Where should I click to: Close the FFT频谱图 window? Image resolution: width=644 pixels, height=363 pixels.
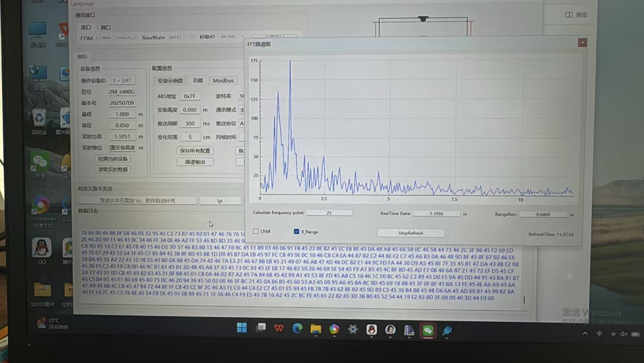click(x=583, y=43)
